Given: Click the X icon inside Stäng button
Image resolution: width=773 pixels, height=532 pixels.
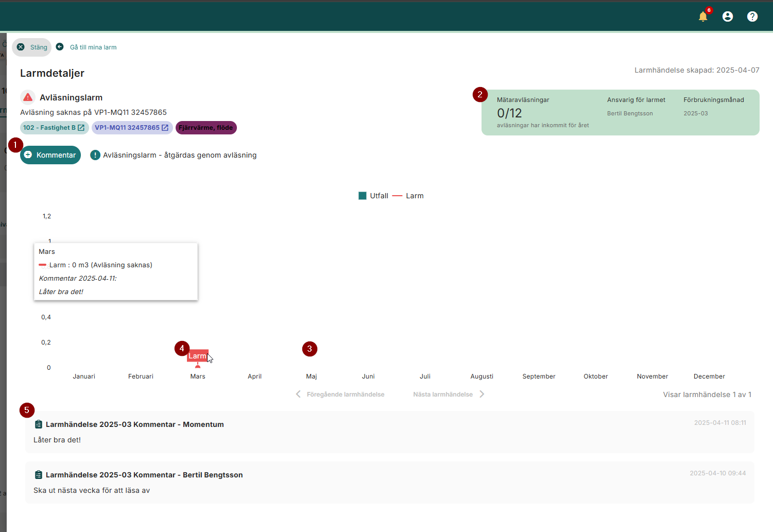Looking at the screenshot, I should (21, 47).
